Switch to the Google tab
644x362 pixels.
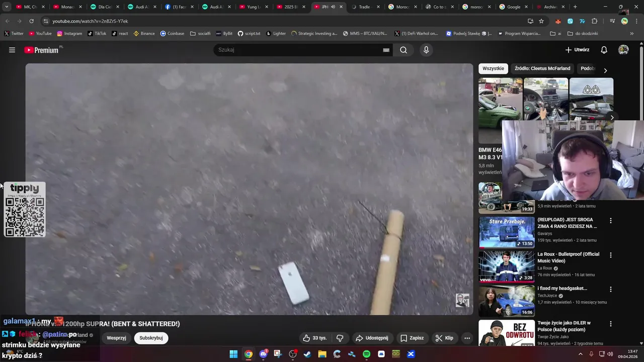513,7
